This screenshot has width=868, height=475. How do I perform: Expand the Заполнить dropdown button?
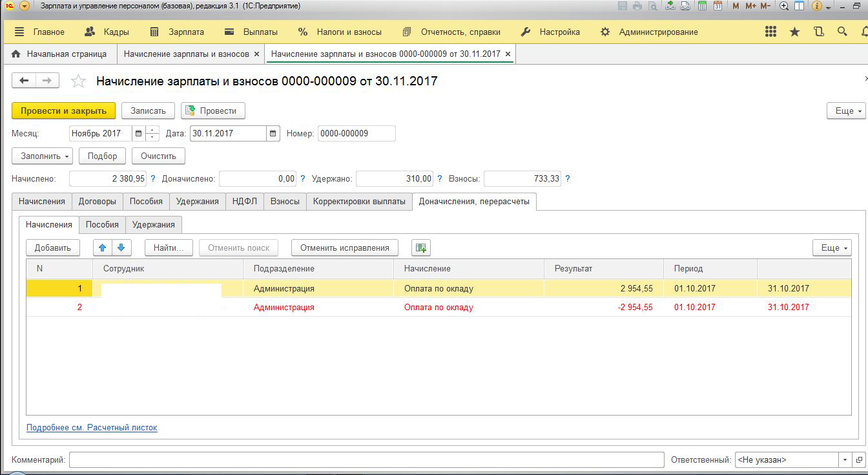[x=42, y=156]
